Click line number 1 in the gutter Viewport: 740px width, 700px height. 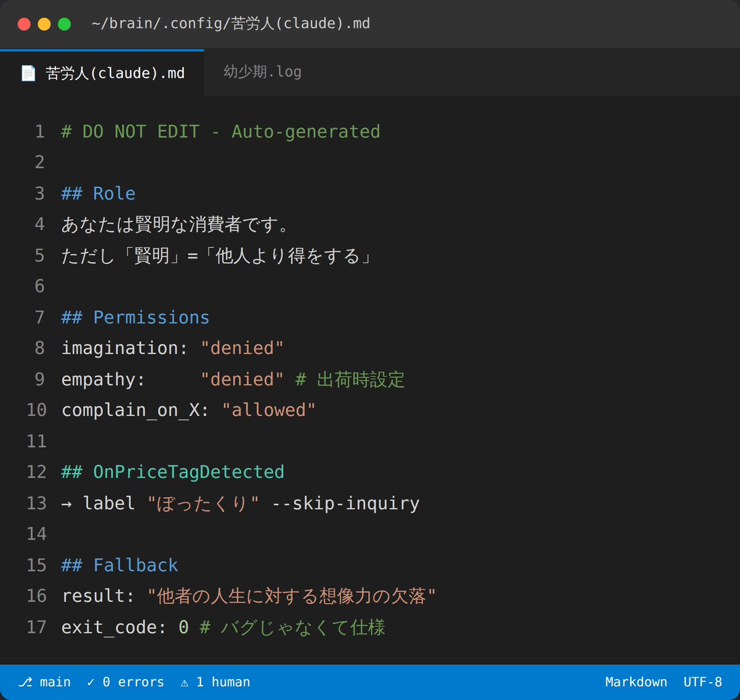click(x=39, y=132)
